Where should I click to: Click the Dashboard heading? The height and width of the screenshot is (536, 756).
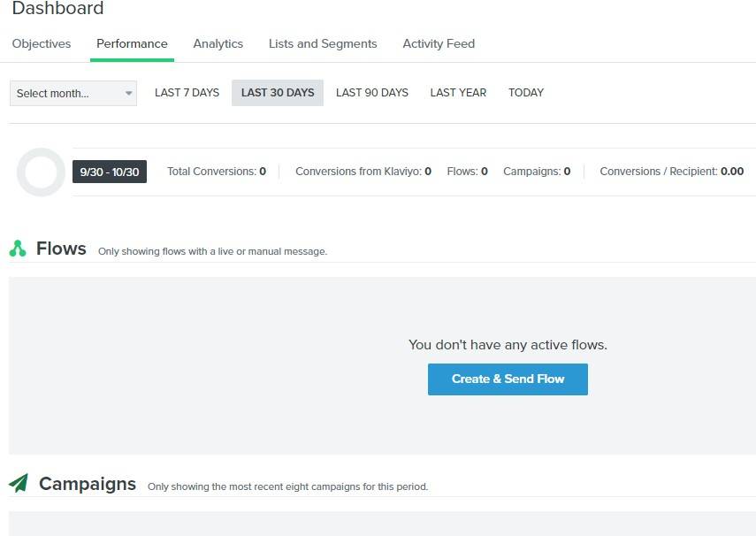[x=57, y=10]
